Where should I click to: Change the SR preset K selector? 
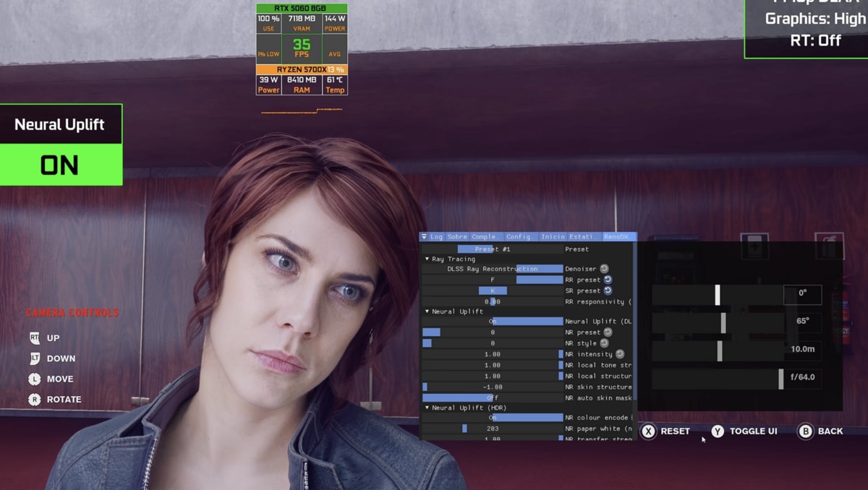[x=493, y=291]
